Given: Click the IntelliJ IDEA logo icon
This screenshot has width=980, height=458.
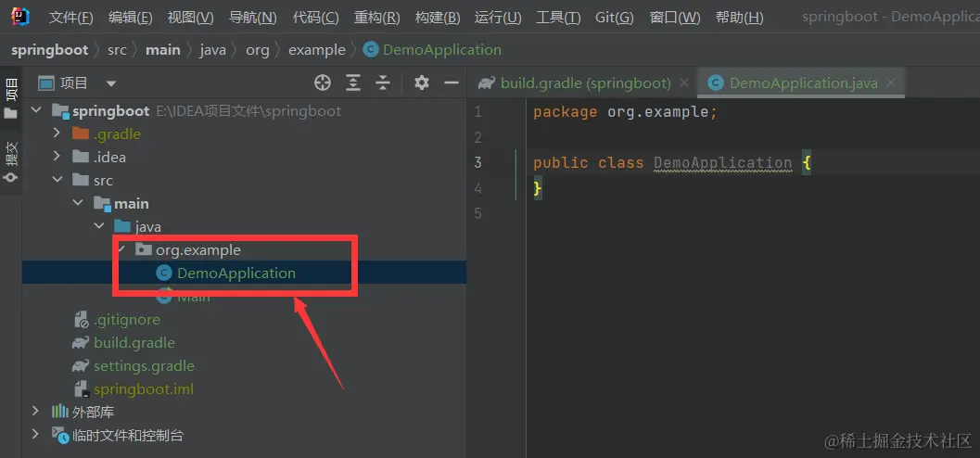Looking at the screenshot, I should click(x=20, y=17).
